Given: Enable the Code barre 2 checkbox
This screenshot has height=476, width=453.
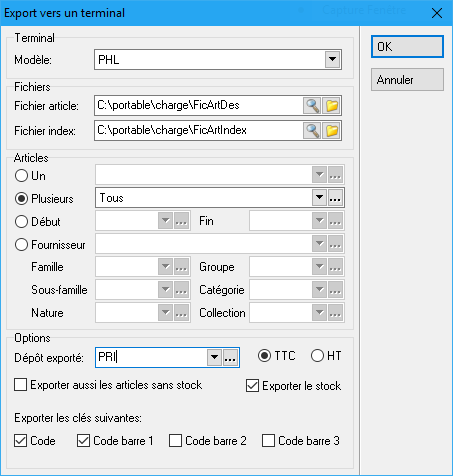Looking at the screenshot, I should (175, 441).
